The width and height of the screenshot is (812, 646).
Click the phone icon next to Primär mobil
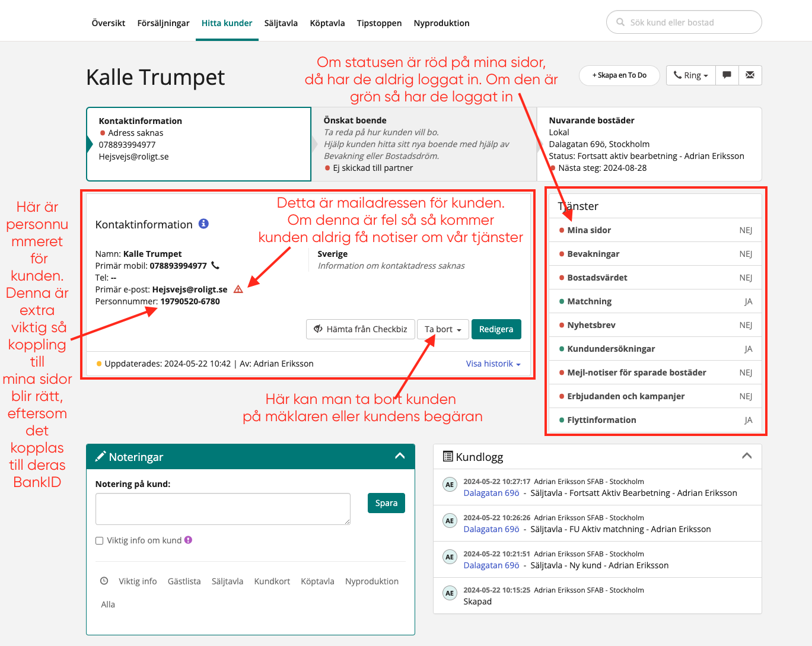coord(215,266)
